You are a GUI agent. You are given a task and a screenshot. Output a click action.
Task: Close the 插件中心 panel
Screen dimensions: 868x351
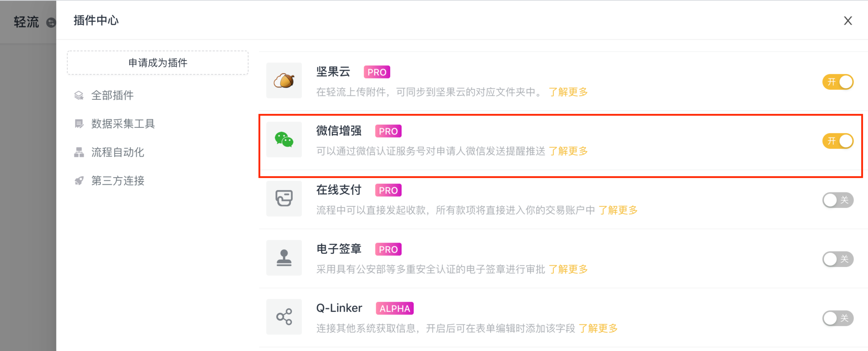coord(848,21)
